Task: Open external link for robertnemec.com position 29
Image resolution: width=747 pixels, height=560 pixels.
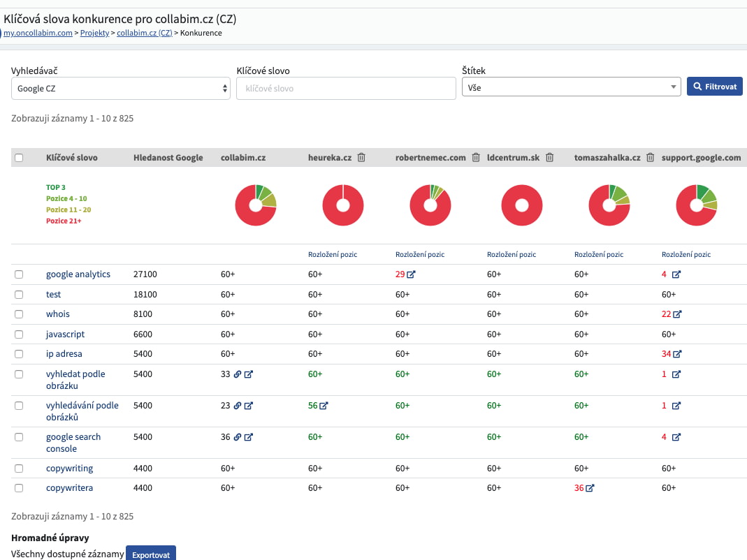Action: pos(411,274)
